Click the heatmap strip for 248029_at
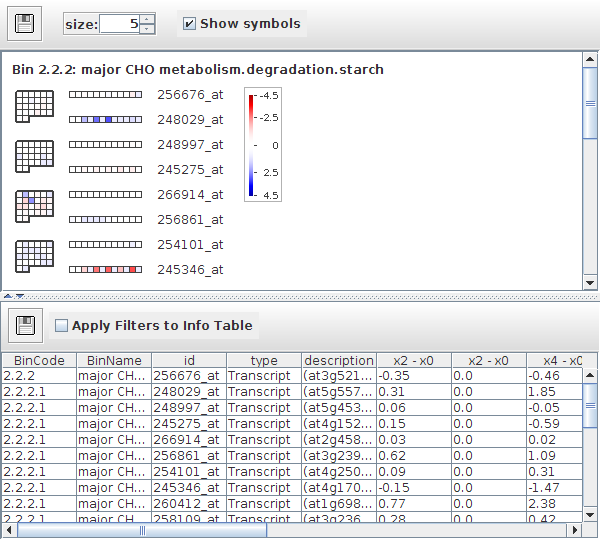The image size is (600, 540). pyautogui.click(x=105, y=120)
